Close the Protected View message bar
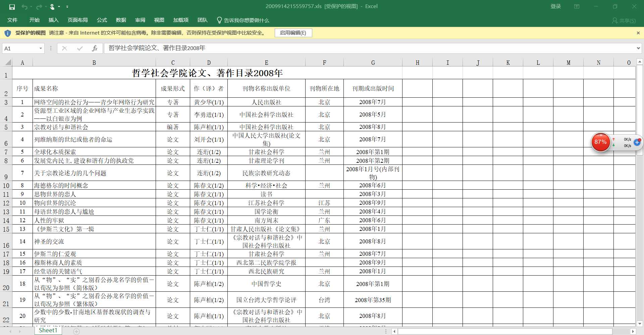644x335 pixels. [638, 33]
